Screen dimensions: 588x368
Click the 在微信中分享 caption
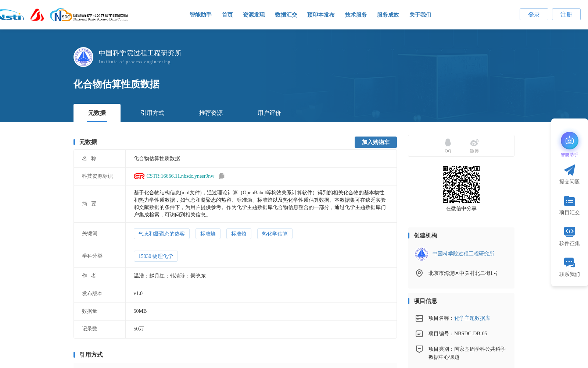461,209
